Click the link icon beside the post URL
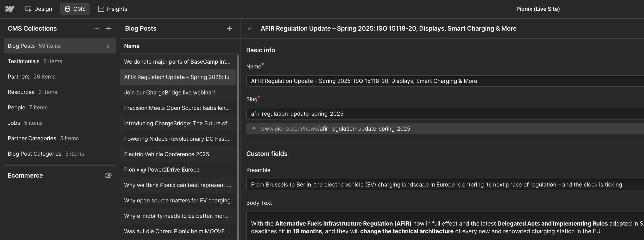644x240 pixels. click(253, 129)
